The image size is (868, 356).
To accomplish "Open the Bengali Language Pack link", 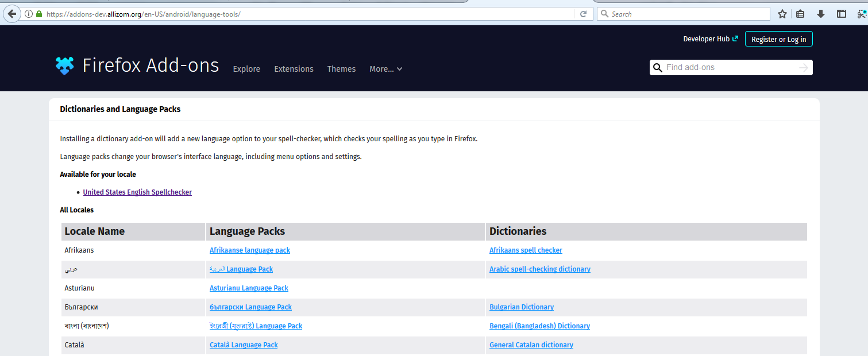I will click(x=256, y=326).
